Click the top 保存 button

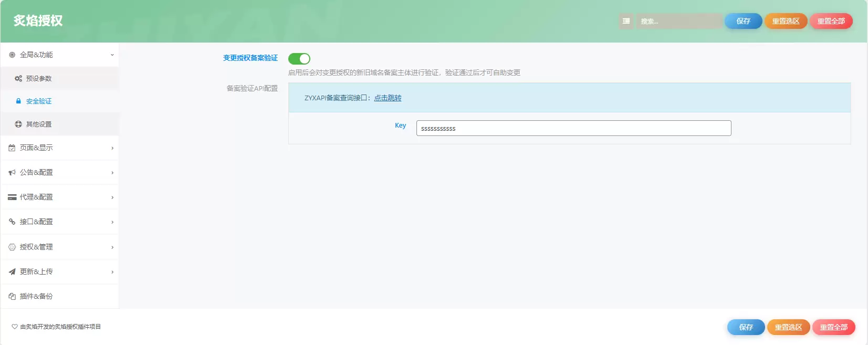744,21
